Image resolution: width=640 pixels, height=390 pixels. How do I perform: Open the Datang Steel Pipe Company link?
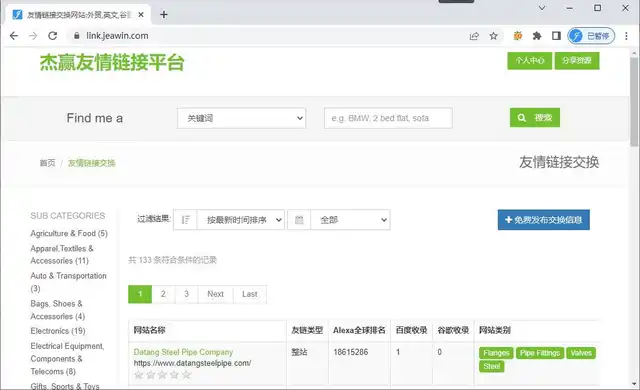pos(183,352)
